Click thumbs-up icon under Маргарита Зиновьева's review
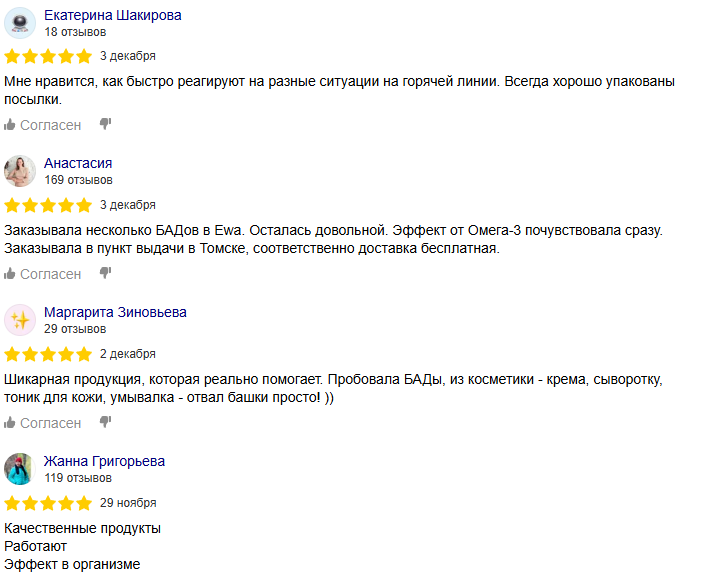 point(11,423)
